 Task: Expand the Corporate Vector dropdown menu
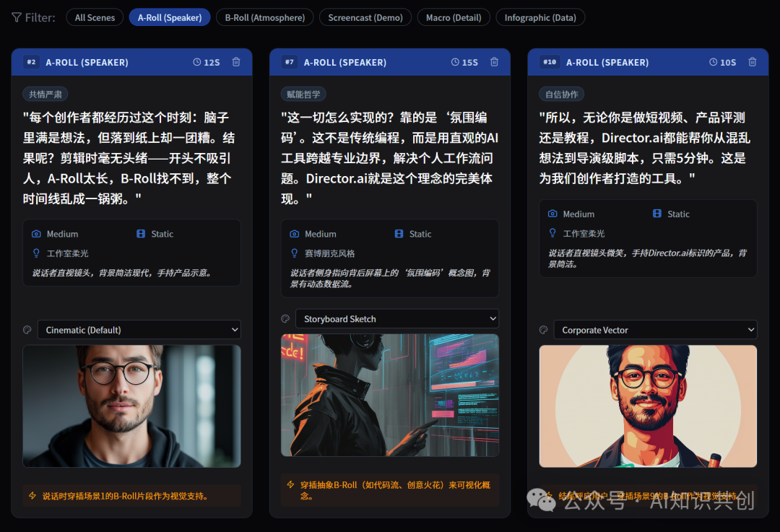click(x=655, y=329)
